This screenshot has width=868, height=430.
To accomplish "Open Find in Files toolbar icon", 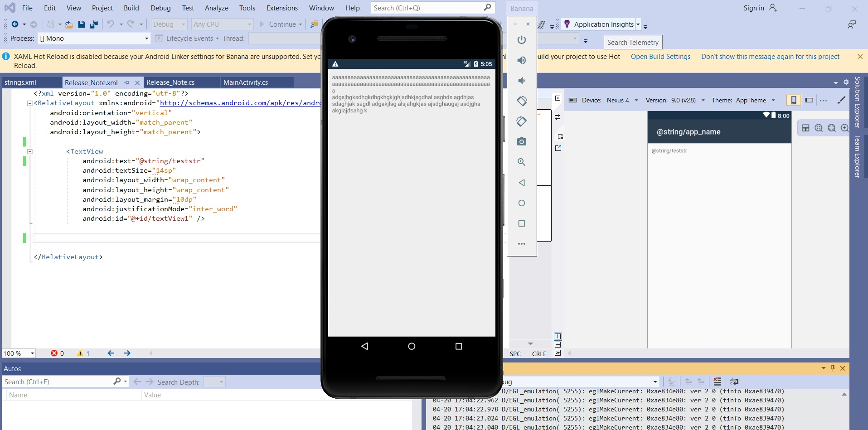I will click(314, 24).
